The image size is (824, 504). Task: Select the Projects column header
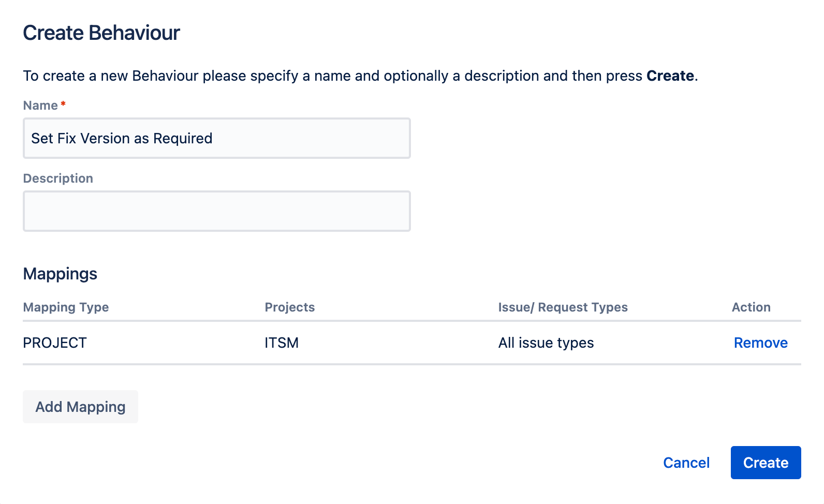click(x=290, y=307)
